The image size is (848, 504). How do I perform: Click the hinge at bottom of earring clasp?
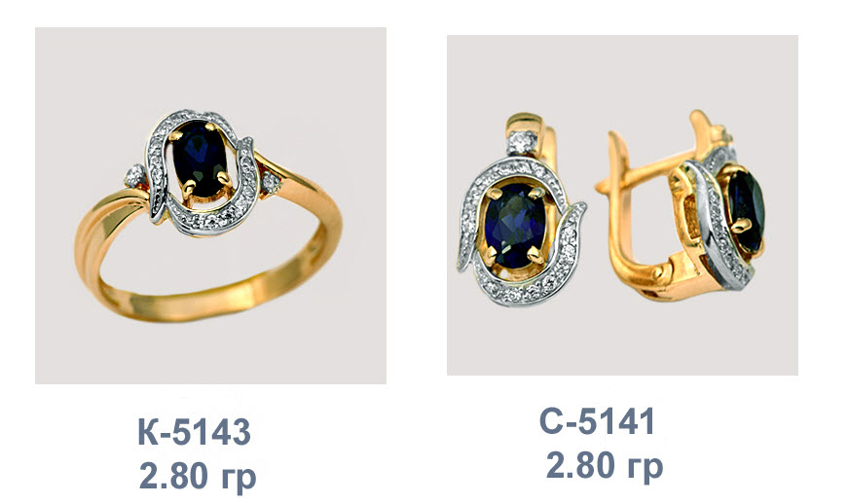click(661, 274)
